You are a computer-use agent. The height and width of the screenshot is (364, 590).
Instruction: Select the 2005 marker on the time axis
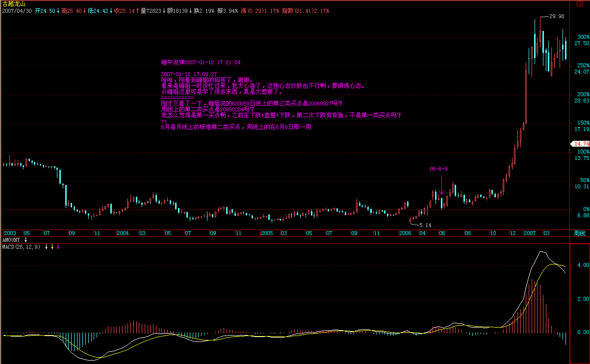pos(267,233)
